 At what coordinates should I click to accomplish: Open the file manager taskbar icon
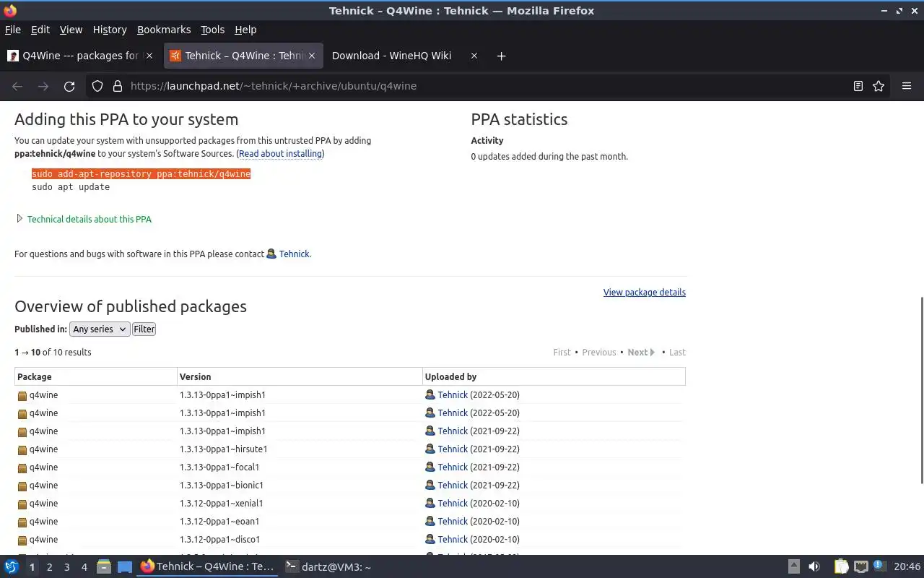point(104,566)
